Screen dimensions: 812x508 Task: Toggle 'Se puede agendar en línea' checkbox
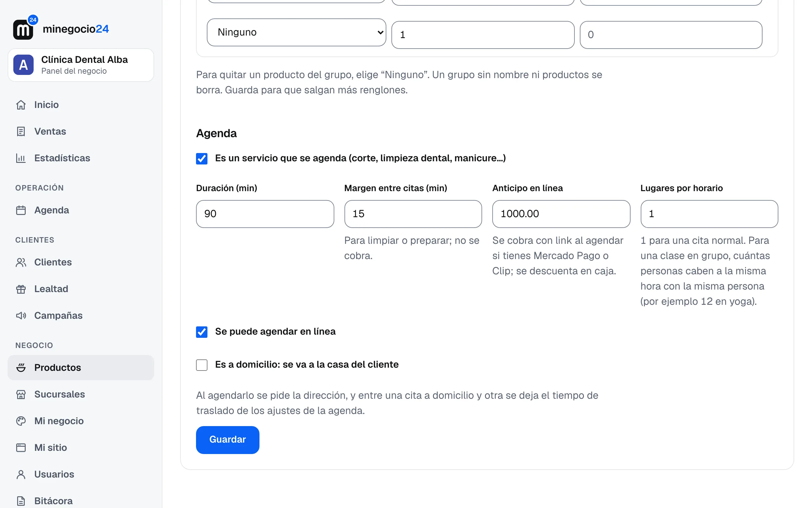[x=202, y=332]
